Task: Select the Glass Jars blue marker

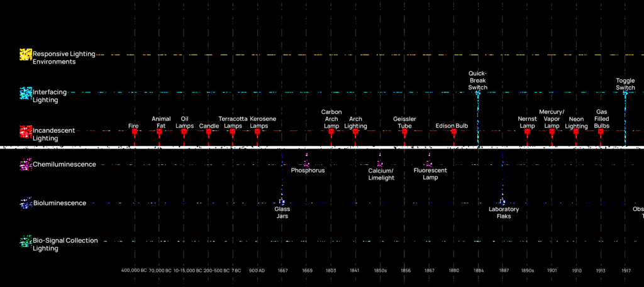Action: click(x=282, y=202)
